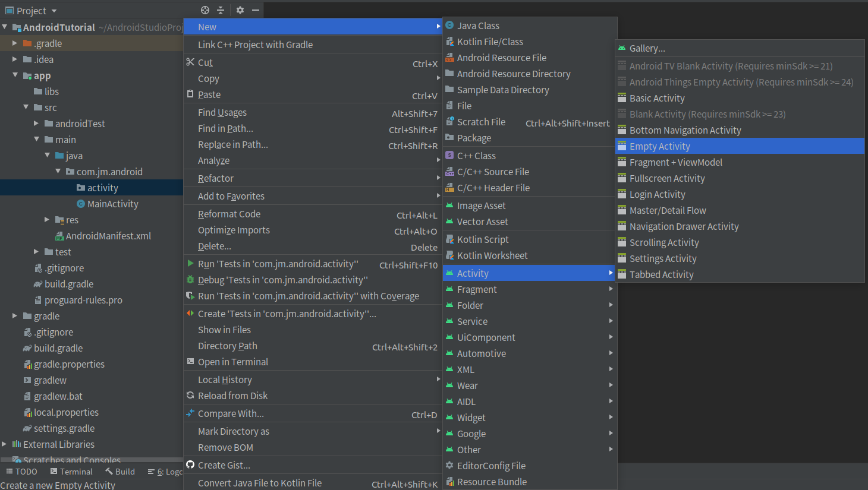Select Empty Activity from the submenu
The image size is (868, 490).
point(740,146)
